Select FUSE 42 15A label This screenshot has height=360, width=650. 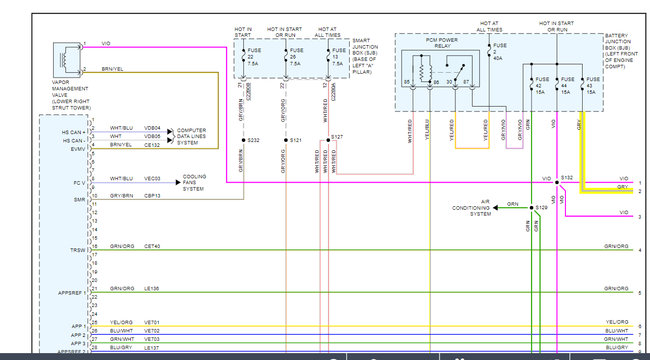tap(543, 86)
